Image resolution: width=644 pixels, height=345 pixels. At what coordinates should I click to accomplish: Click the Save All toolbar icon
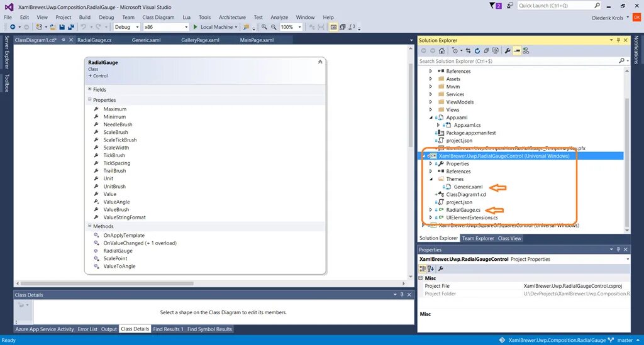tap(70, 27)
